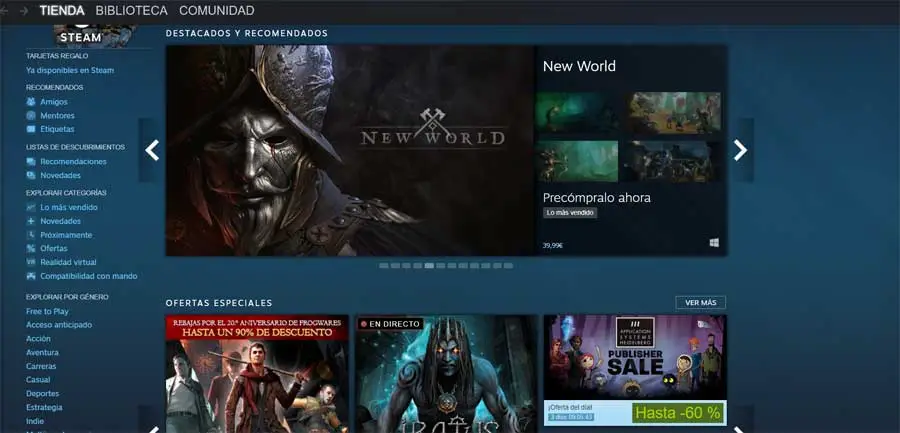
Task: Click the Steam gift card image
Action: [95, 34]
